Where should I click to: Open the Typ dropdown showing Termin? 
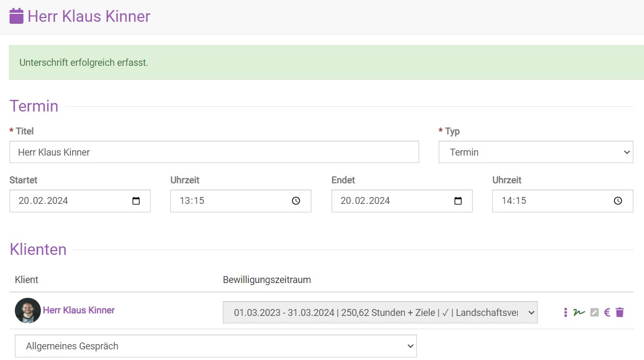coord(536,152)
